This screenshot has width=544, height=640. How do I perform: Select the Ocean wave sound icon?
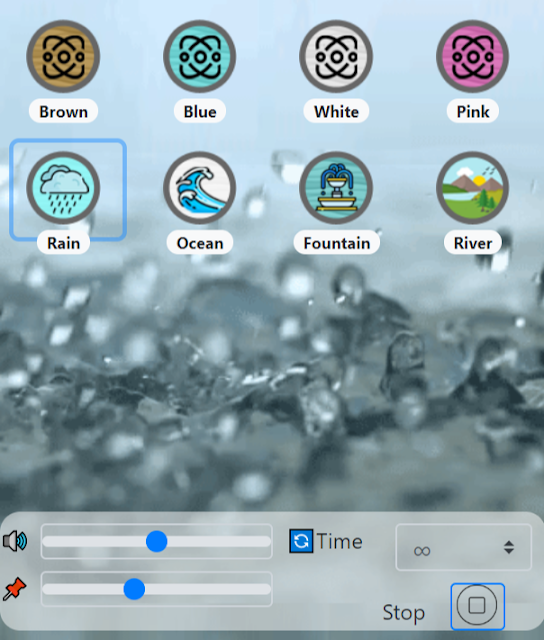coord(200,188)
